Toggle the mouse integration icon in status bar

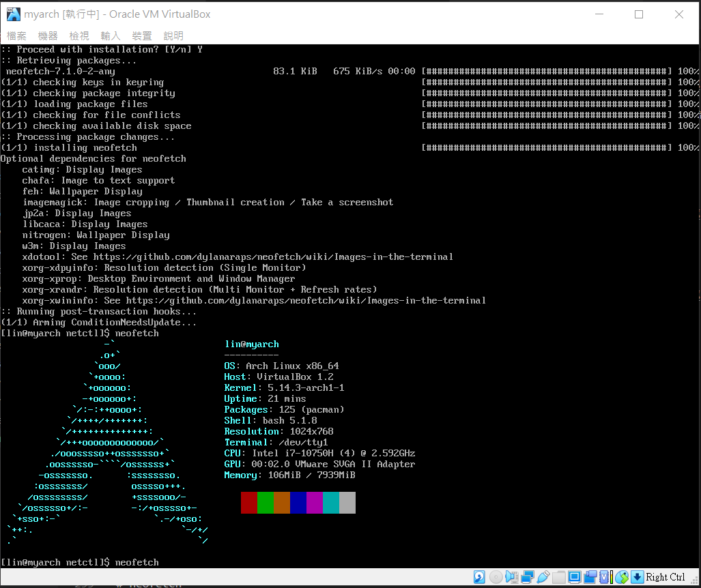pos(622,577)
